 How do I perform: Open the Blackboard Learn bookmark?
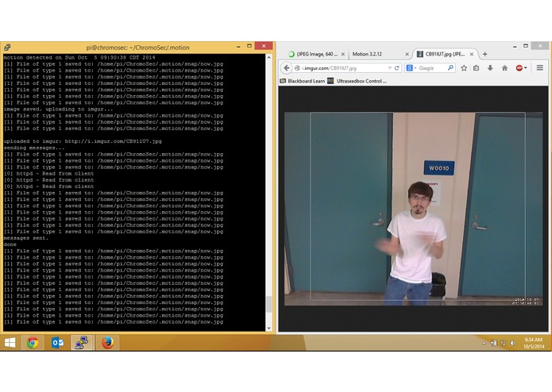(303, 81)
